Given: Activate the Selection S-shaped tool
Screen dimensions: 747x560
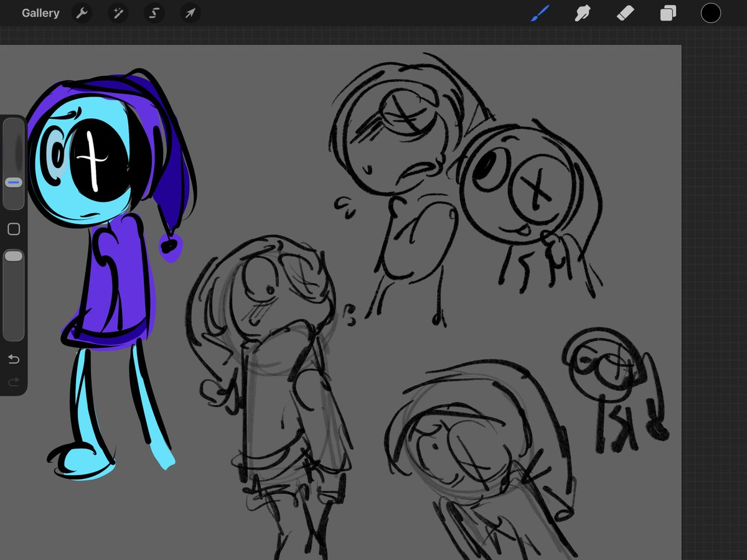Looking at the screenshot, I should (154, 13).
